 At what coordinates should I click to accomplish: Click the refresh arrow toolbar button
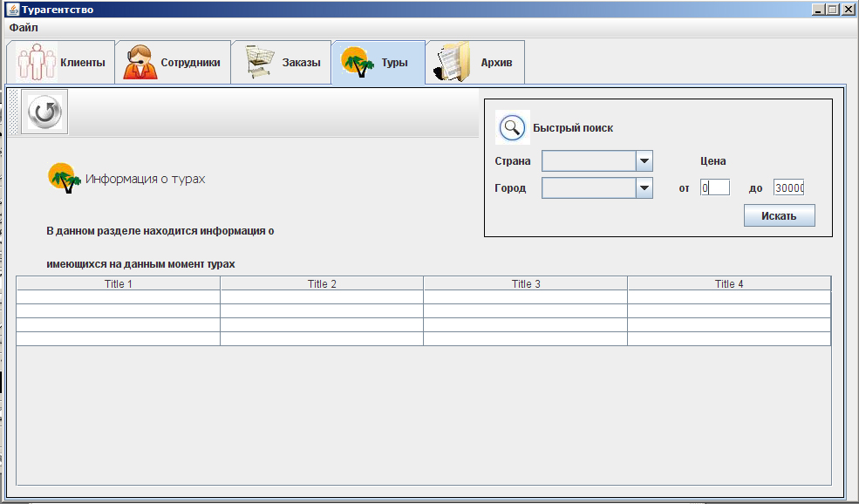point(44,112)
